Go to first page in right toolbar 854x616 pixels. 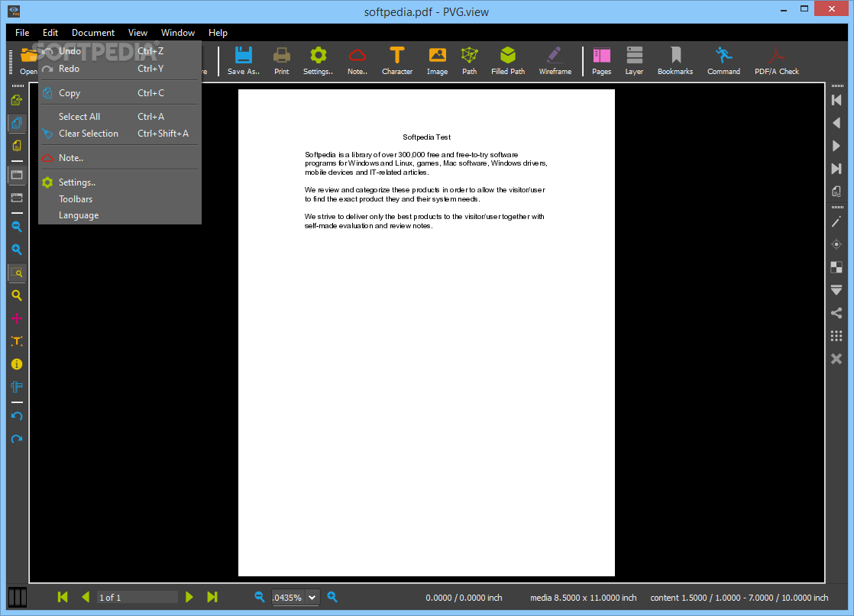tap(836, 100)
